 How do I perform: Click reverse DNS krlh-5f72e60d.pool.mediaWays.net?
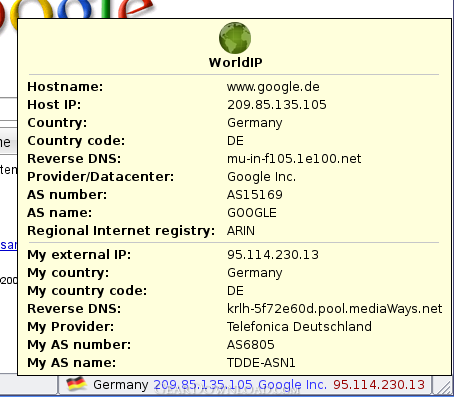tap(334, 309)
